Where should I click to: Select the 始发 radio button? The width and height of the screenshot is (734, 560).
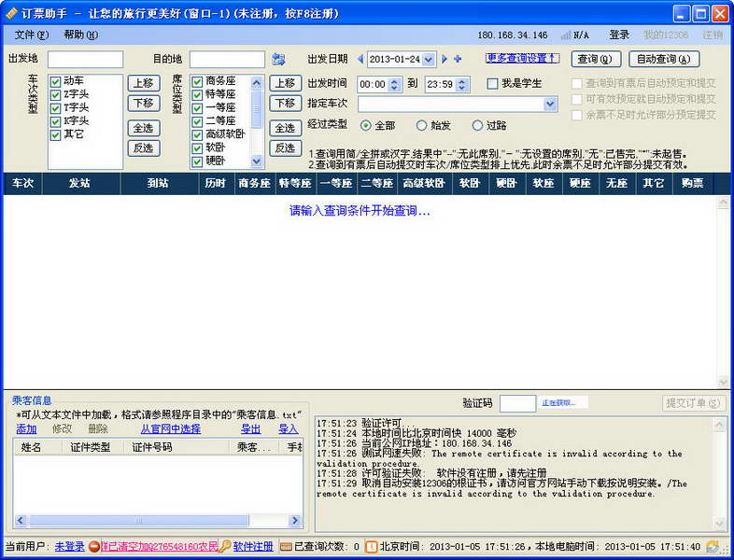(x=421, y=125)
